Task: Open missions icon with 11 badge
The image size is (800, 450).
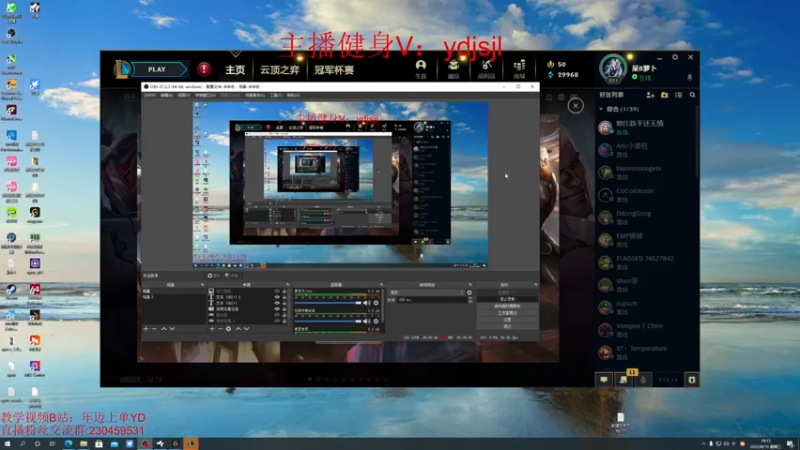Action: click(623, 379)
